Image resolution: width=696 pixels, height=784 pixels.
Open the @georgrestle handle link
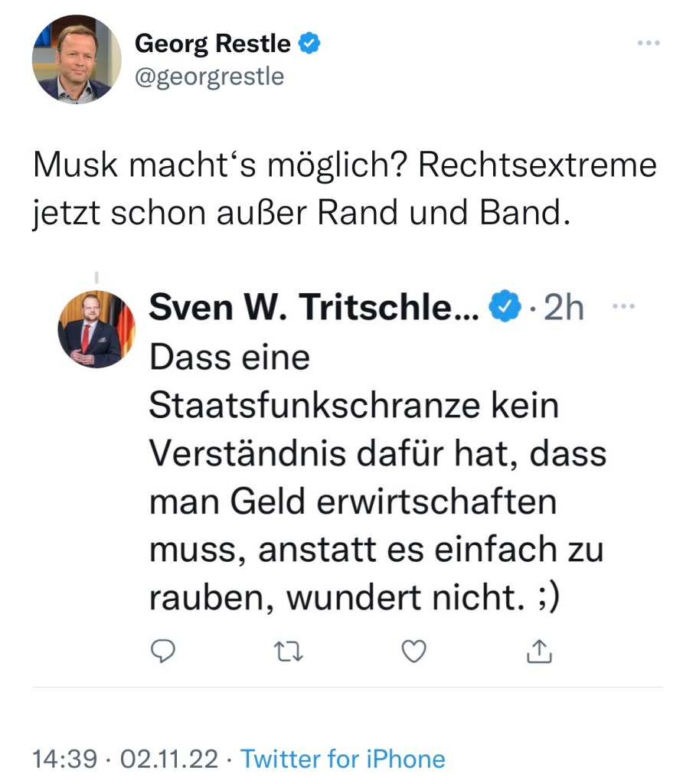click(209, 77)
